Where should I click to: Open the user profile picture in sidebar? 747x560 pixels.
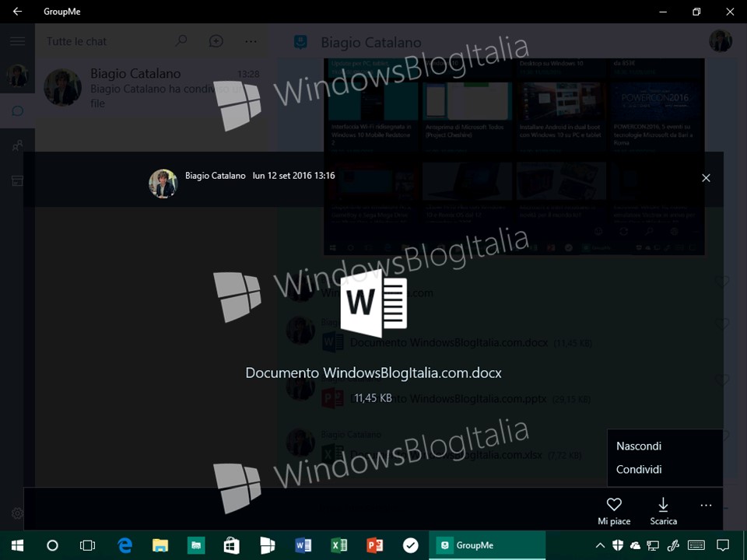click(17, 75)
